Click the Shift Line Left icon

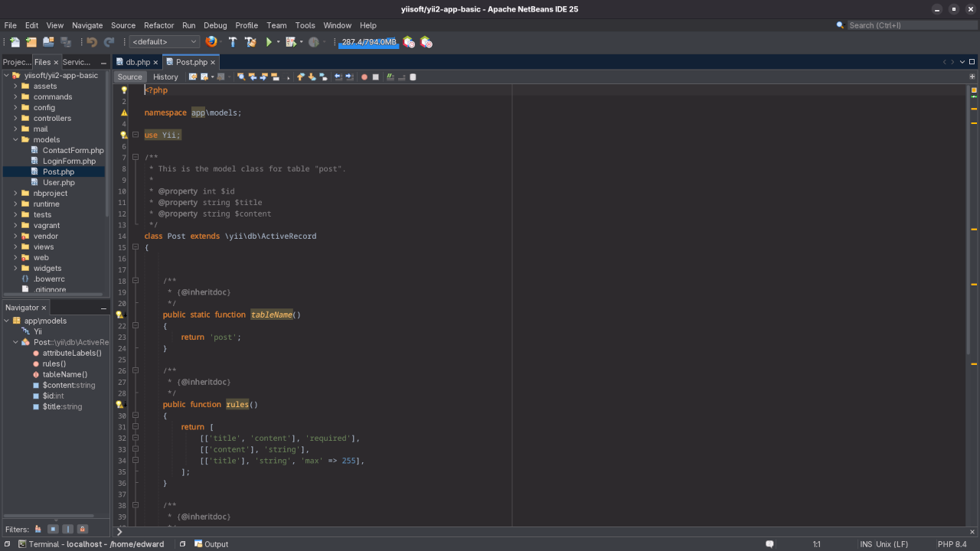click(x=338, y=77)
